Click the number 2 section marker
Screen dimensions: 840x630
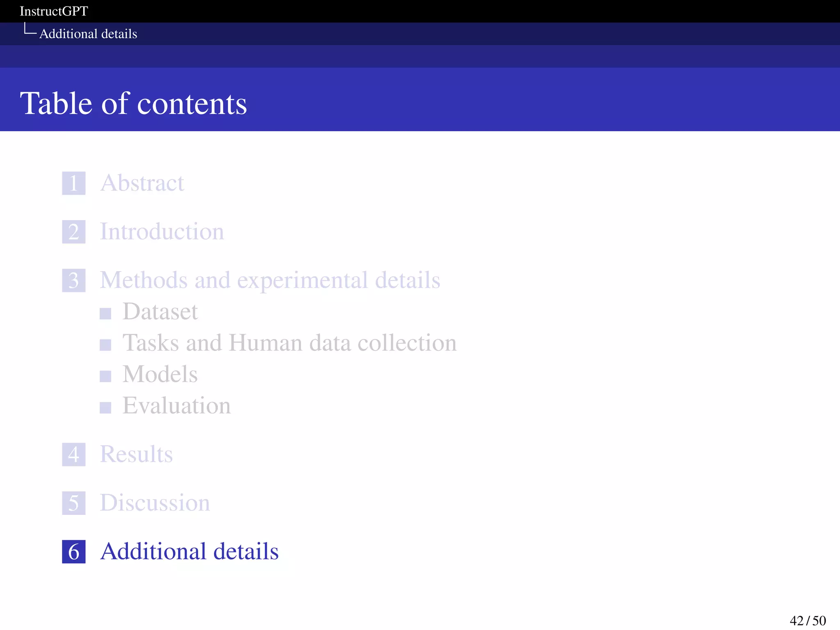point(74,232)
